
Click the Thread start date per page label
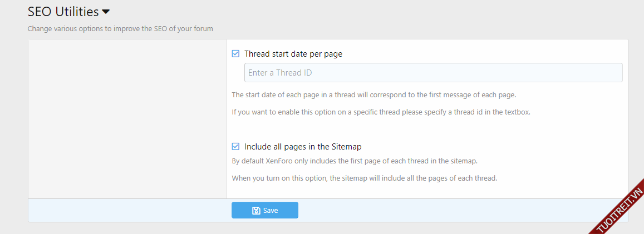tap(293, 54)
